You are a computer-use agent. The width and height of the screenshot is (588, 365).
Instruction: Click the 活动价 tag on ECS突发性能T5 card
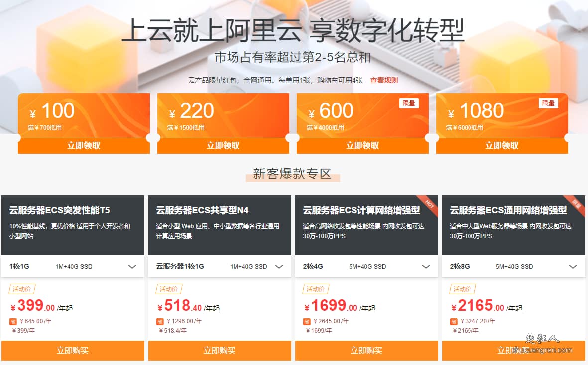click(22, 289)
